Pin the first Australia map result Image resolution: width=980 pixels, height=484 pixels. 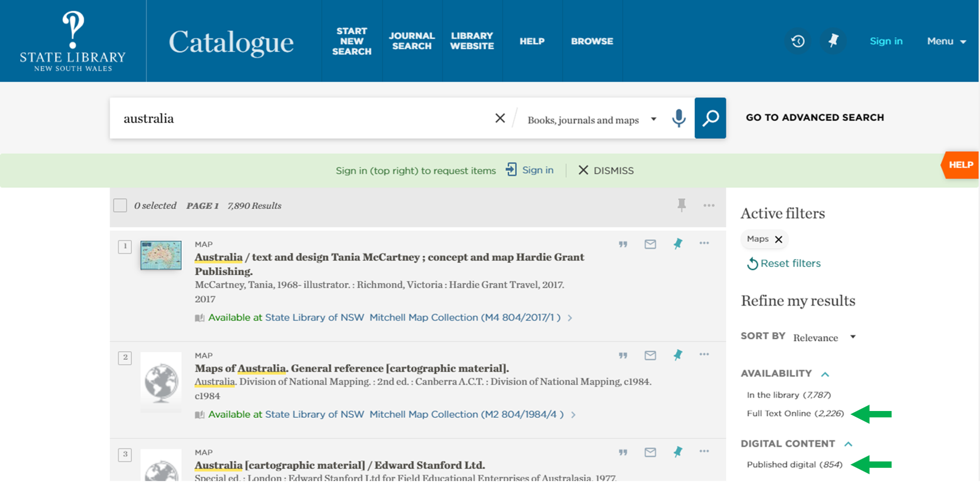678,244
